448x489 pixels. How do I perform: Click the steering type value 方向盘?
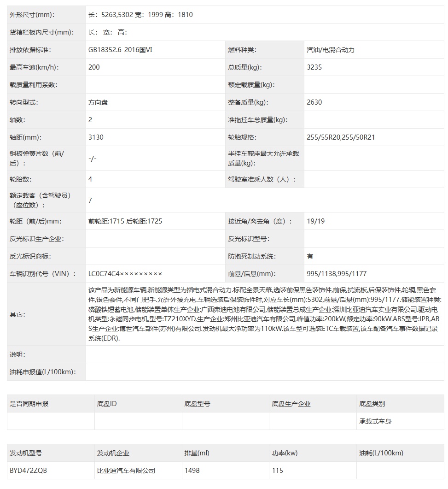(98, 102)
